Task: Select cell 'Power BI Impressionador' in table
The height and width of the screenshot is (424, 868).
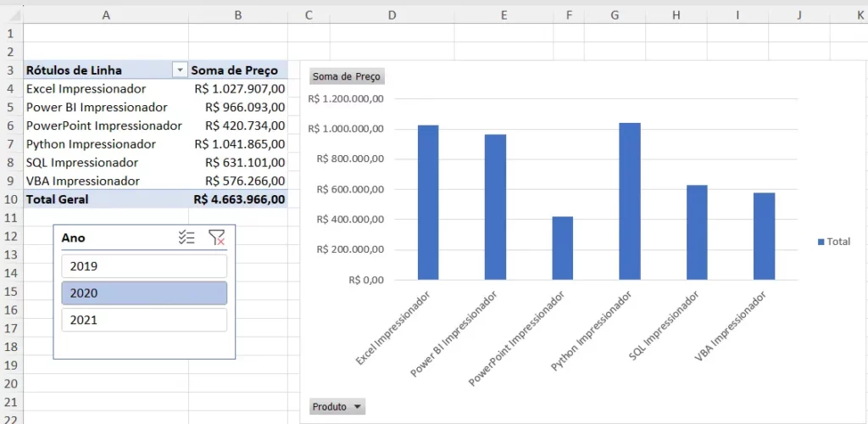Action: (x=106, y=107)
